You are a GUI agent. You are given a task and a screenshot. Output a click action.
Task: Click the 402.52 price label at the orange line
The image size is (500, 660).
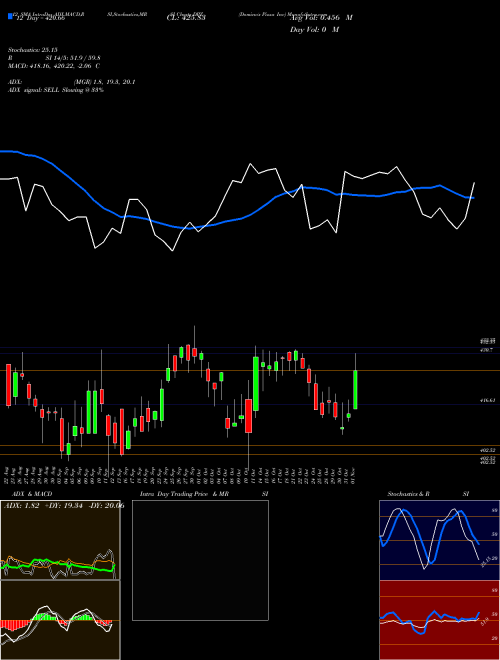point(488,450)
